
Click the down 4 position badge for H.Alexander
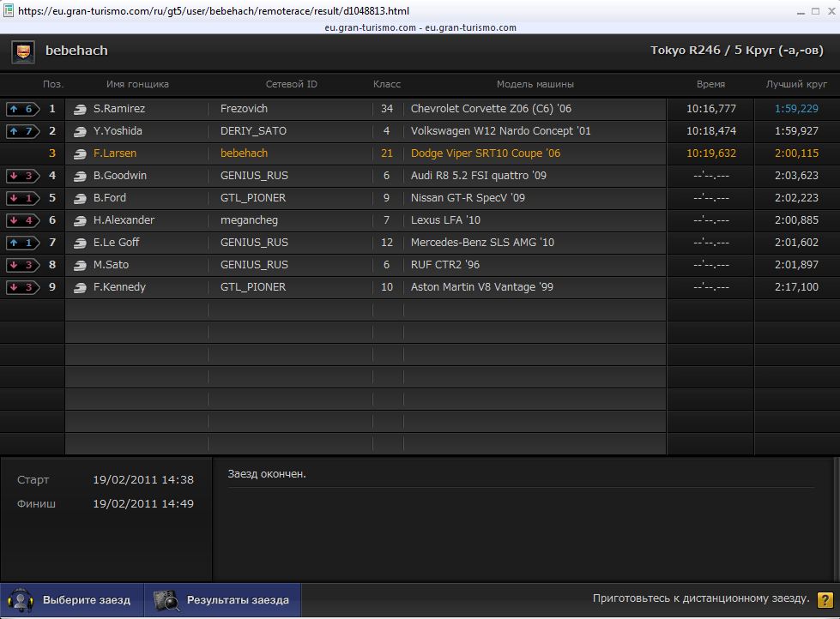point(22,220)
